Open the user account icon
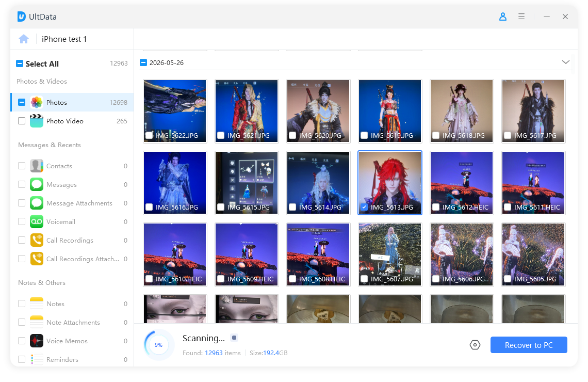 point(503,17)
